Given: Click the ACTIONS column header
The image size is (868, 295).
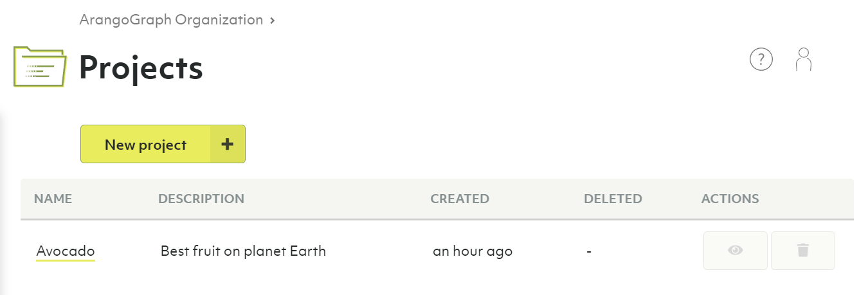Looking at the screenshot, I should click(x=730, y=199).
